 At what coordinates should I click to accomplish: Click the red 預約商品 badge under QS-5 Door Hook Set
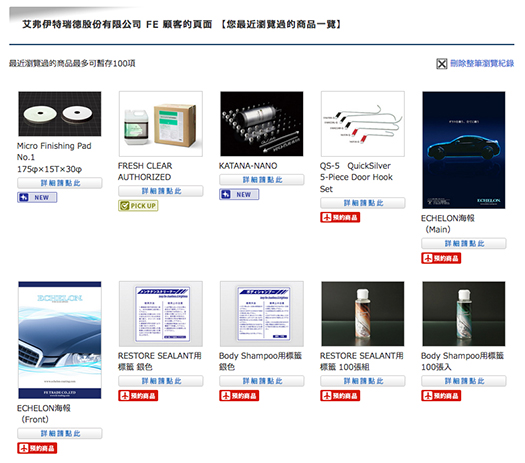(340, 217)
